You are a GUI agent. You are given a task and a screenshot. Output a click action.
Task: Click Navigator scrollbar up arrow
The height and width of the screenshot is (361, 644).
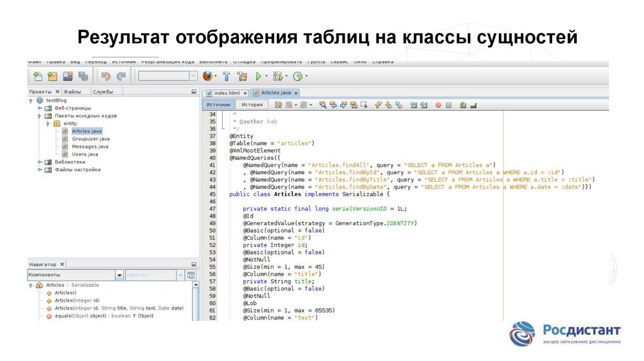click(196, 285)
